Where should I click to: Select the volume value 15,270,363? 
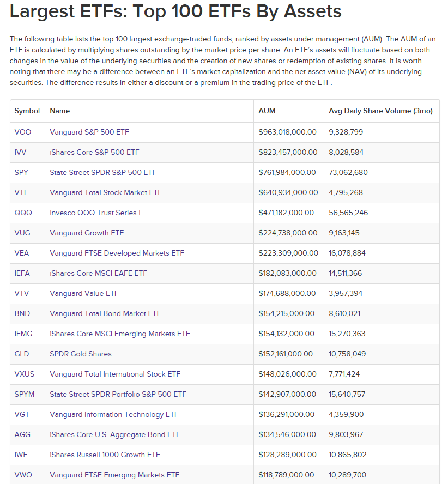(347, 334)
